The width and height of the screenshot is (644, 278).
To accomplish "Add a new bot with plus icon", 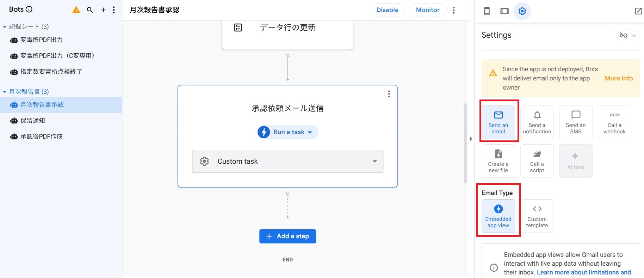I will (x=103, y=10).
